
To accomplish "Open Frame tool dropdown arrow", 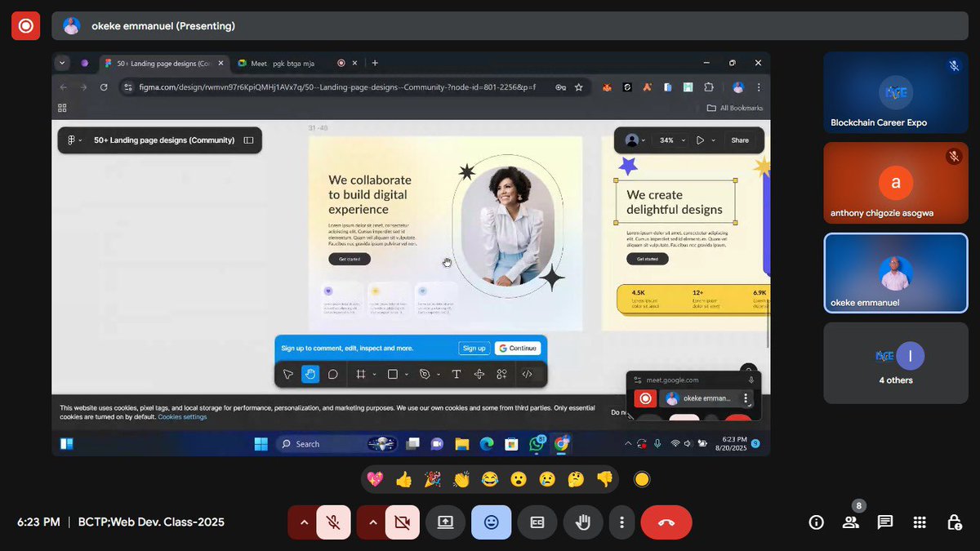I will coord(374,375).
